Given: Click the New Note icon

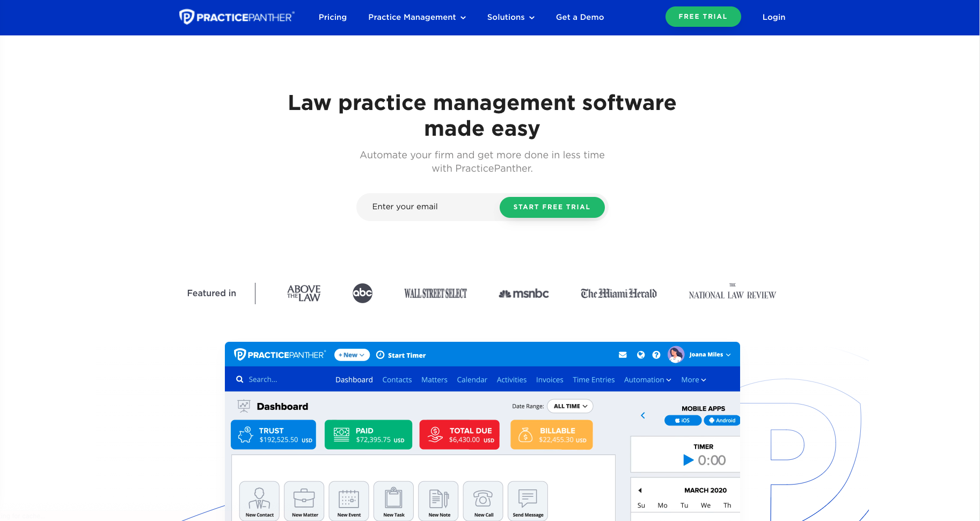Looking at the screenshot, I should (x=438, y=501).
